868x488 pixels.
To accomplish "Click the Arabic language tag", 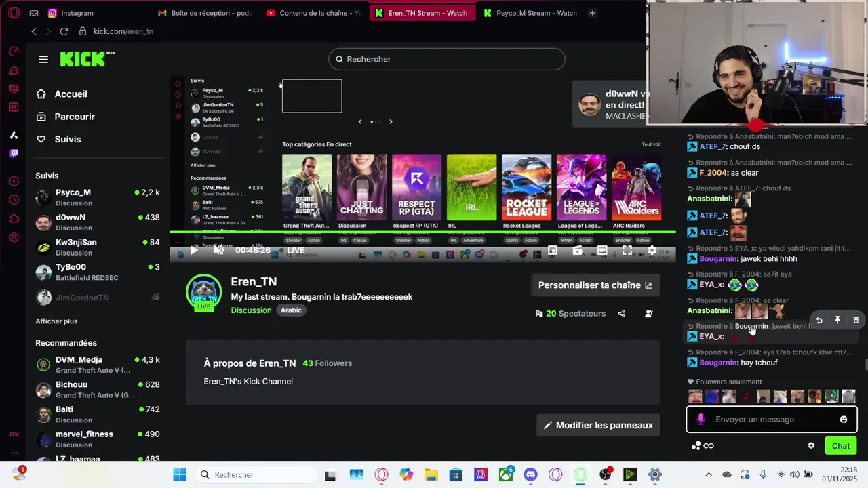I will 291,310.
